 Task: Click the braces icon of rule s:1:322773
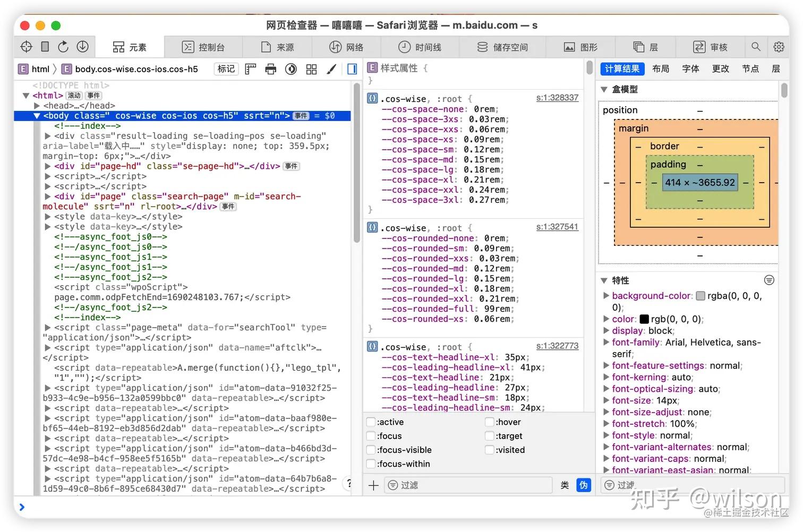pyautogui.click(x=372, y=346)
